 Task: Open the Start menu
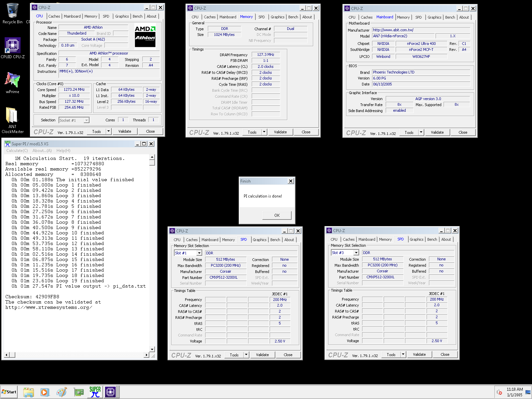tap(9, 392)
